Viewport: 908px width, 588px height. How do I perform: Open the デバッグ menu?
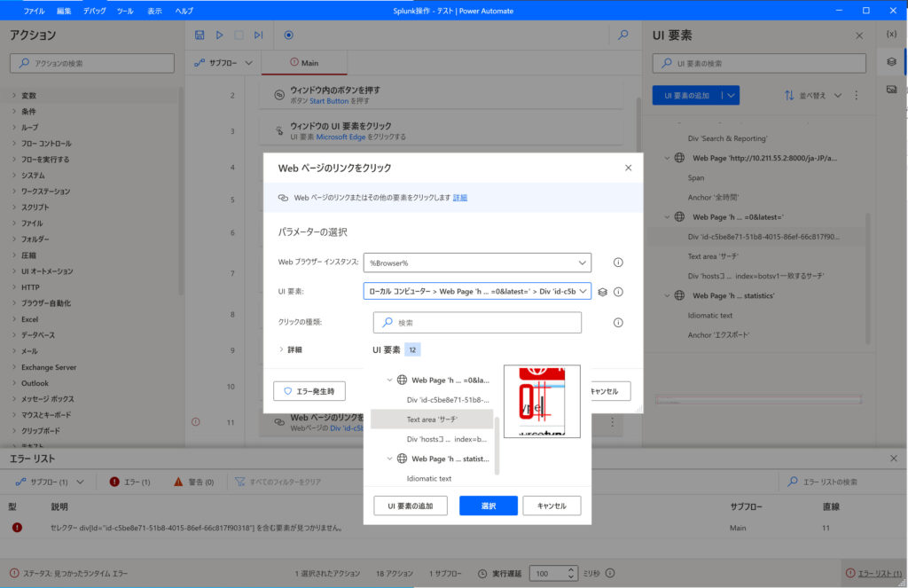[94, 11]
